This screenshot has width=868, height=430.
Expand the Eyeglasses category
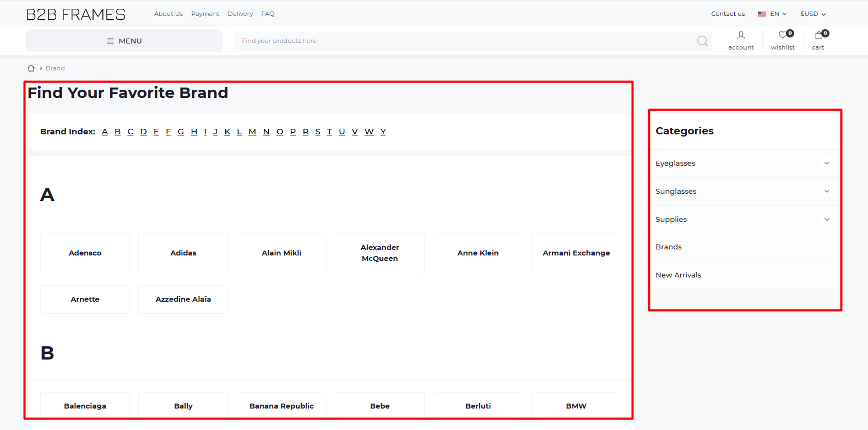pos(827,164)
